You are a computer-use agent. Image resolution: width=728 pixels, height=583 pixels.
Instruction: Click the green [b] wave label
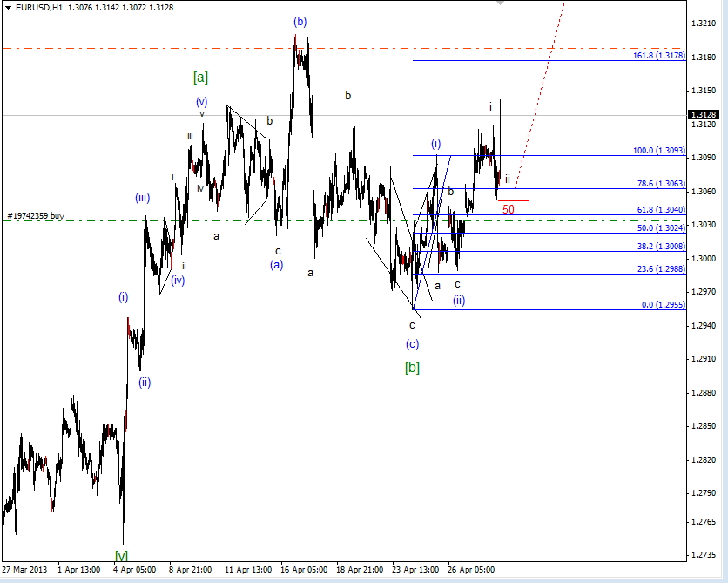pyautogui.click(x=412, y=368)
